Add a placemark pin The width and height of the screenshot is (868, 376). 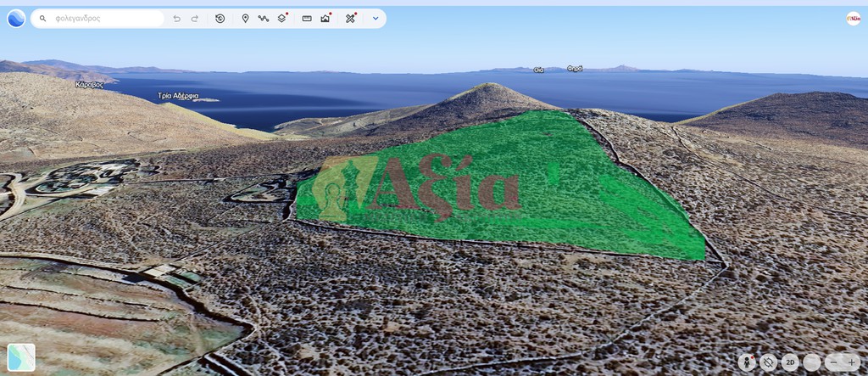coord(245,19)
